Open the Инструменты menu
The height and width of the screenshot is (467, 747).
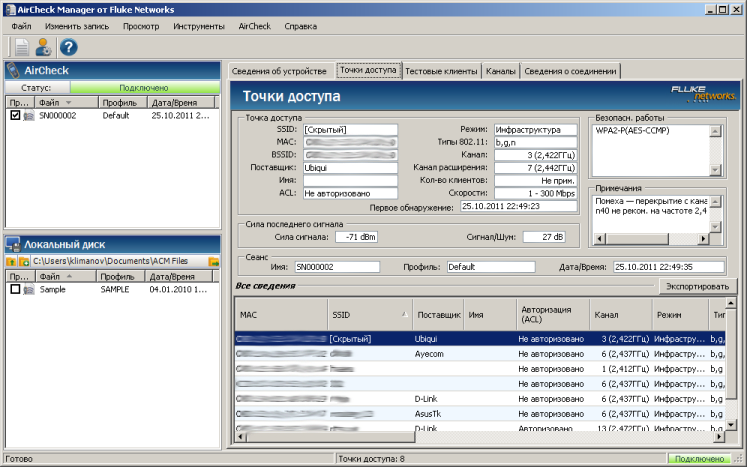click(199, 26)
